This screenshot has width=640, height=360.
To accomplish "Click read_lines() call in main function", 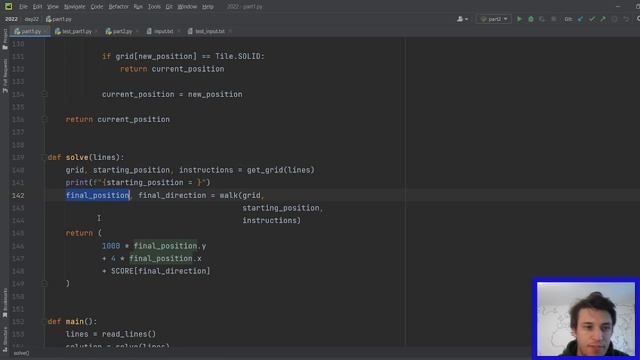I will click(129, 334).
